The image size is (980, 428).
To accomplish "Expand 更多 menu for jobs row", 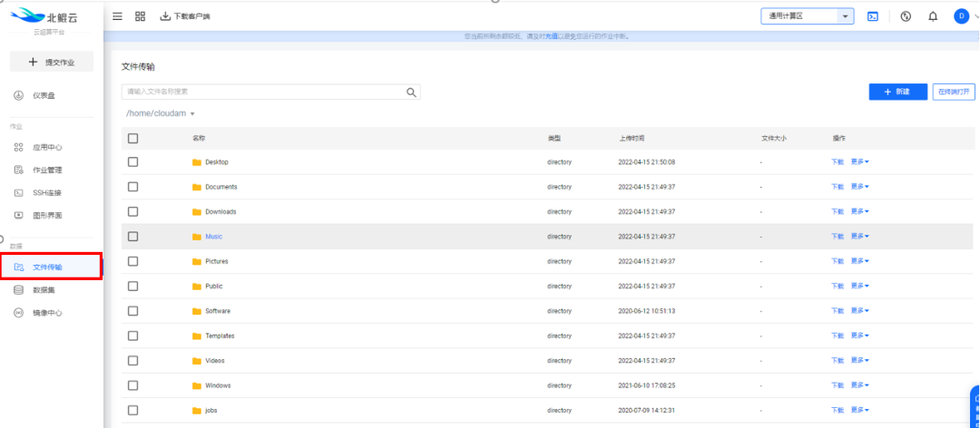I will point(860,411).
